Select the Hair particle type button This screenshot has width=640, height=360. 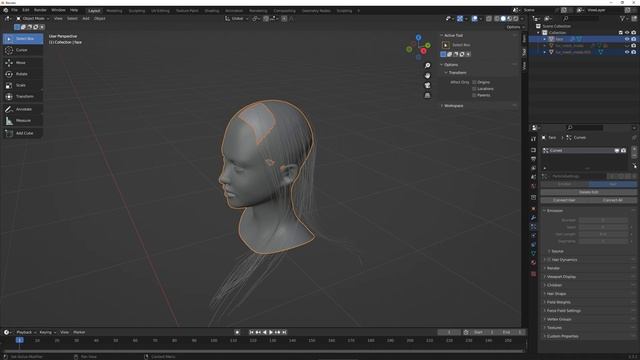point(612,184)
